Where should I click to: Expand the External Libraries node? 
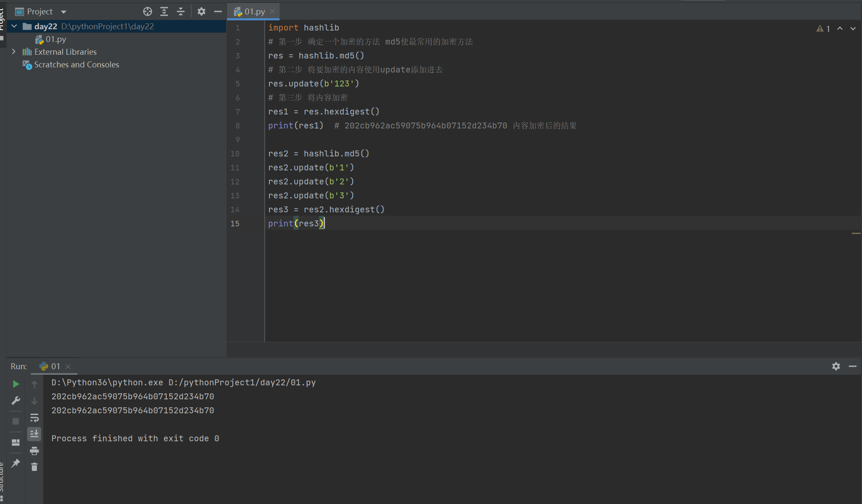pos(14,52)
